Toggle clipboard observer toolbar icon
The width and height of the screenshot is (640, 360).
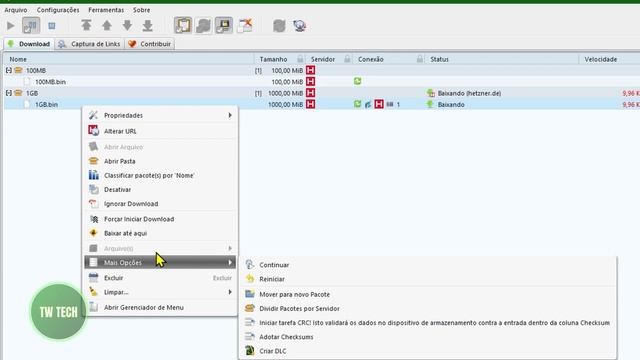[183, 25]
